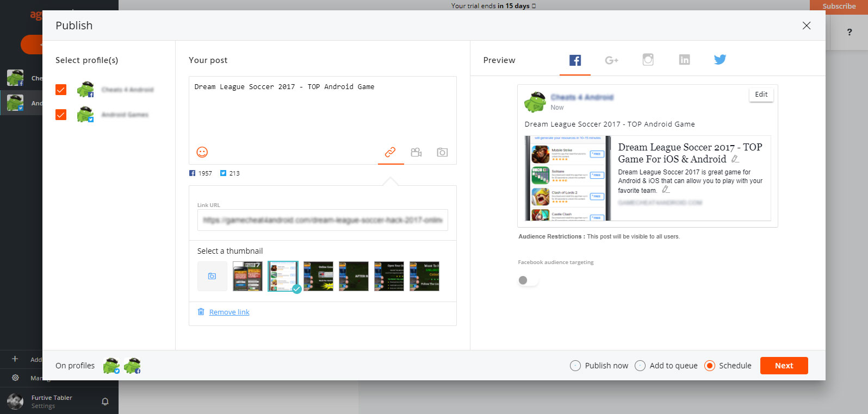This screenshot has width=868, height=414.
Task: Select the Schedule radio option
Action: 709,366
